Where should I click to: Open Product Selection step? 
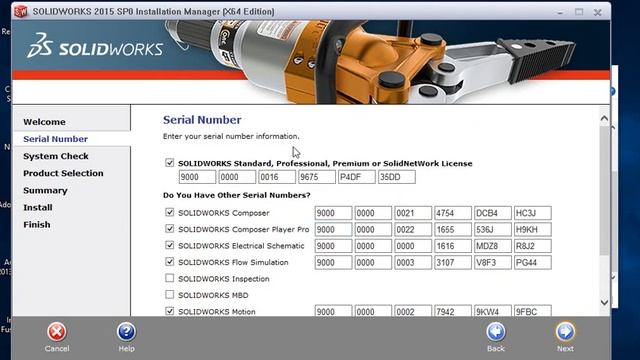point(63,173)
